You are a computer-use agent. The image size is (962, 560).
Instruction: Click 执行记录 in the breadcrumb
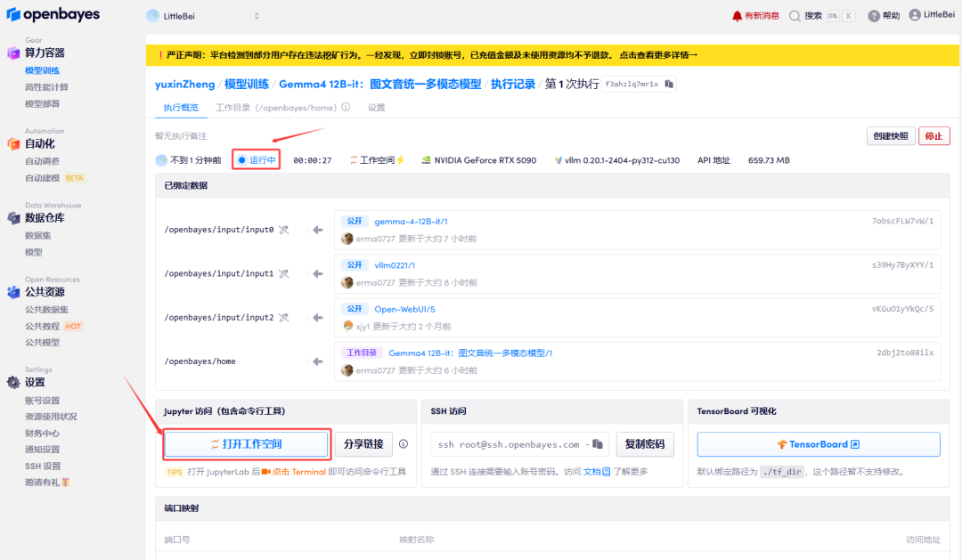pyautogui.click(x=513, y=84)
